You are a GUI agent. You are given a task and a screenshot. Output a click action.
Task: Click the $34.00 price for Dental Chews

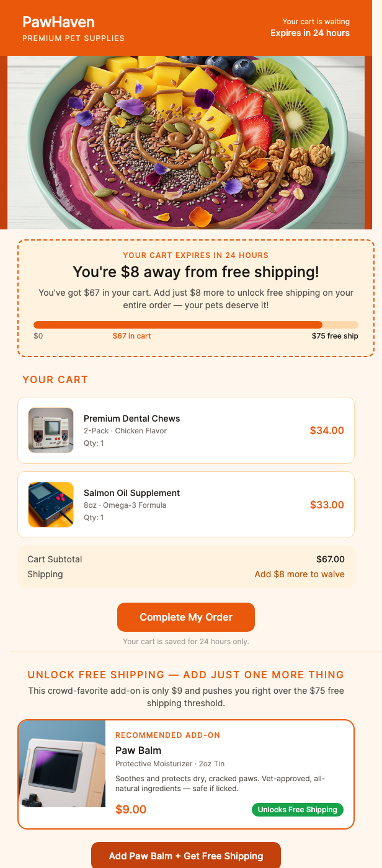[327, 430]
